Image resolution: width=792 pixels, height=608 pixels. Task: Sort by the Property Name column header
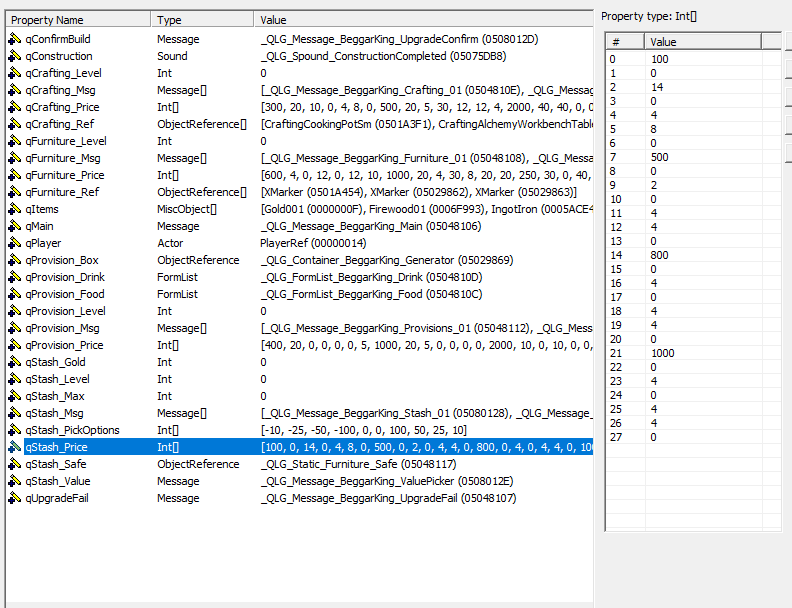click(x=78, y=20)
